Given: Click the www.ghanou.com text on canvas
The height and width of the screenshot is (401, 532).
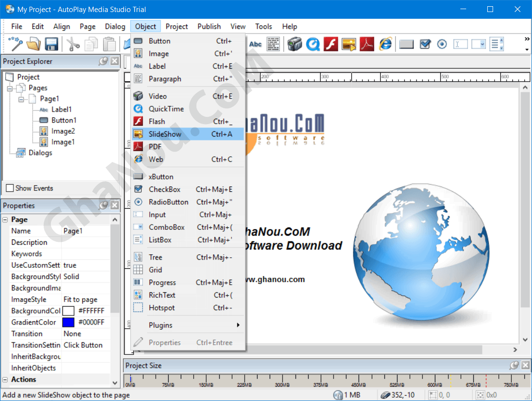Looking at the screenshot, I should 275,279.
